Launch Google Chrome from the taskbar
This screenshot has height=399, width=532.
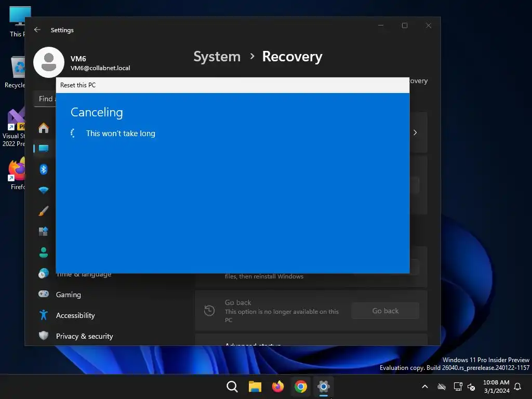pyautogui.click(x=301, y=387)
